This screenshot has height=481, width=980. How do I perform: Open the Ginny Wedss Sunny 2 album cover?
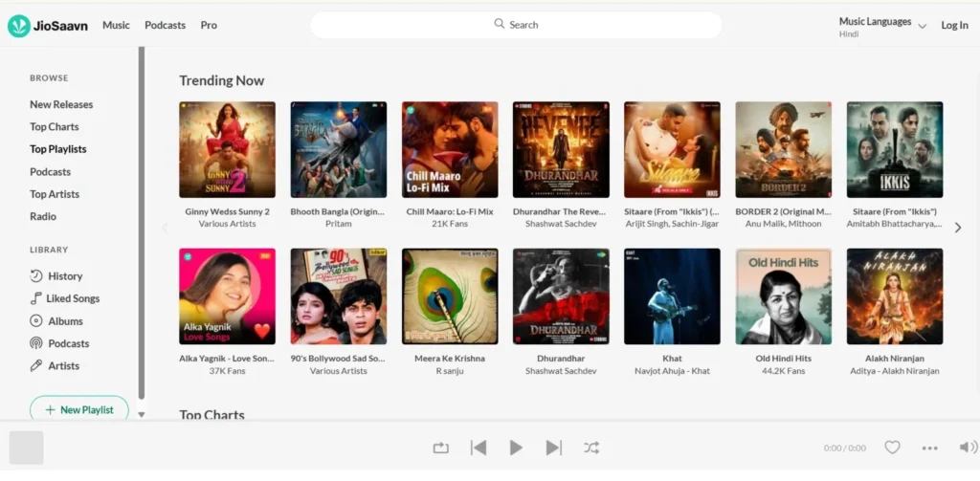click(x=228, y=150)
